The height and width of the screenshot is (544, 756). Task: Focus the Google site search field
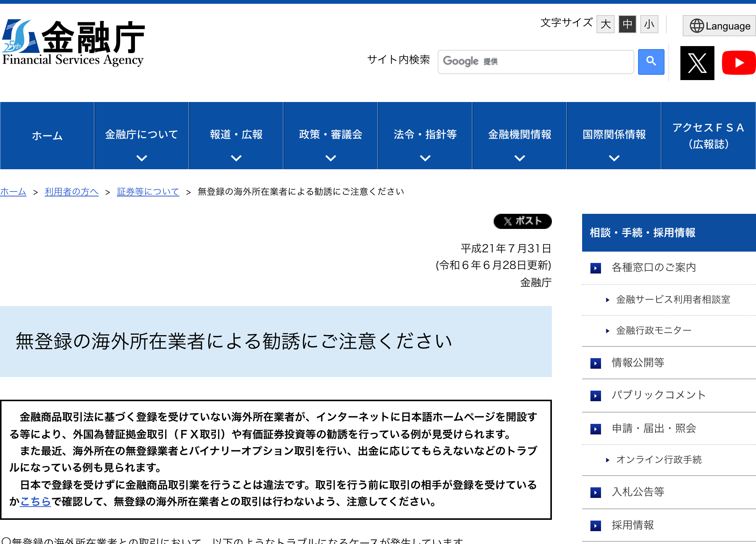(x=536, y=62)
